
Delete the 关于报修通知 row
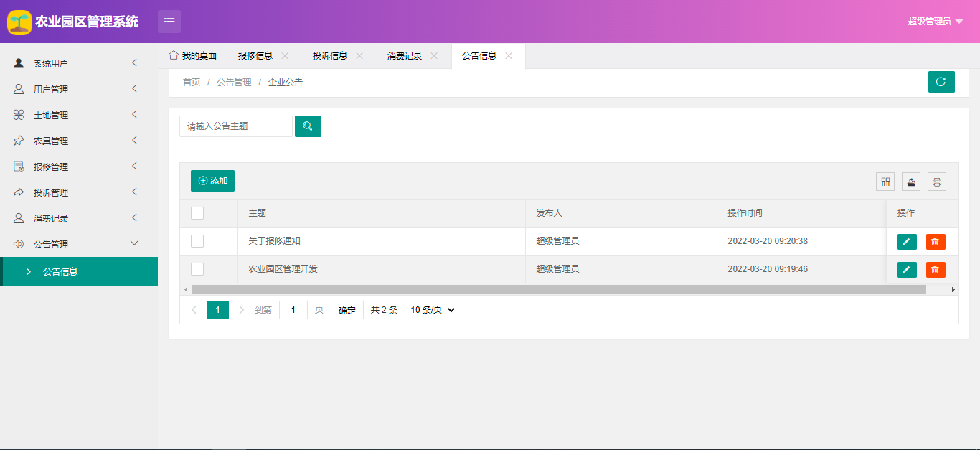(x=936, y=242)
